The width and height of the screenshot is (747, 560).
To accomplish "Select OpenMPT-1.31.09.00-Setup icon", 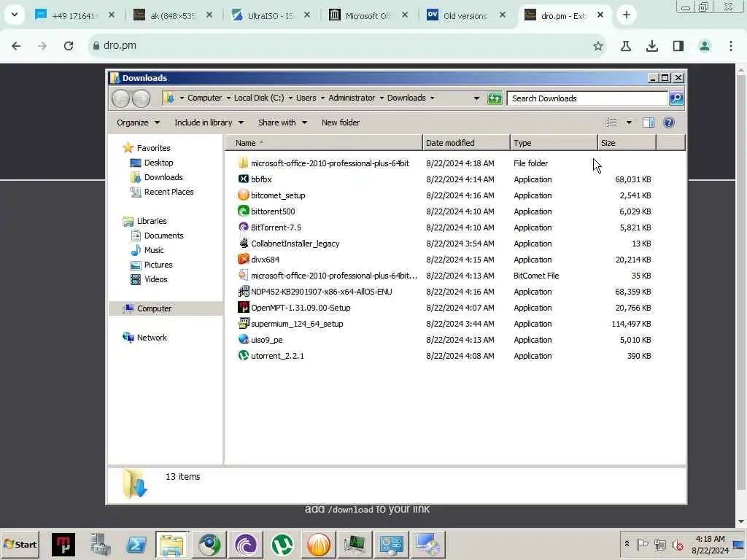I will (244, 307).
